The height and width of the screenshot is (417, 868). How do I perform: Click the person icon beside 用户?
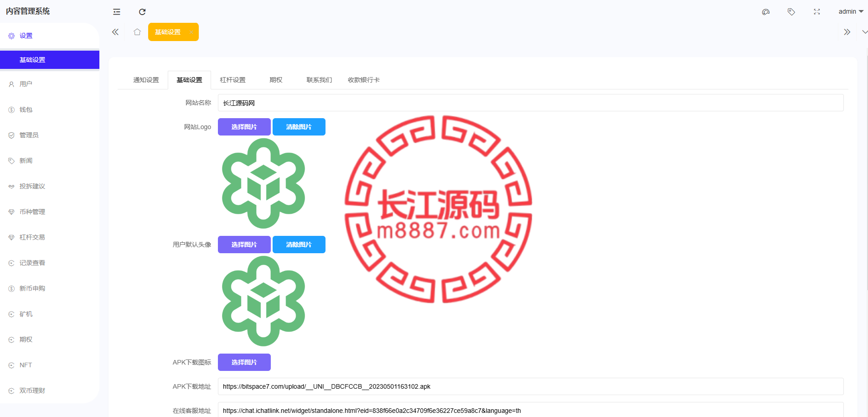(11, 84)
